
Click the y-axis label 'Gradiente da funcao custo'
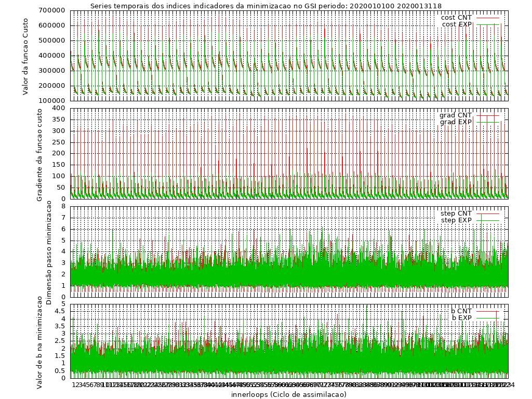click(x=40, y=154)
